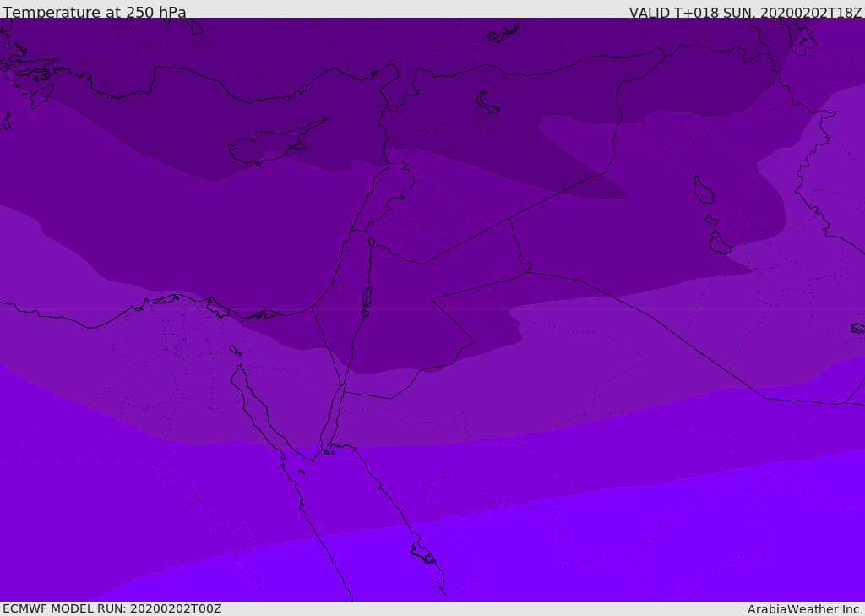The image size is (865, 616).
Task: Click the 'ECMWF MODEL RUN: 20200202T00Z' text
Action: 112,608
